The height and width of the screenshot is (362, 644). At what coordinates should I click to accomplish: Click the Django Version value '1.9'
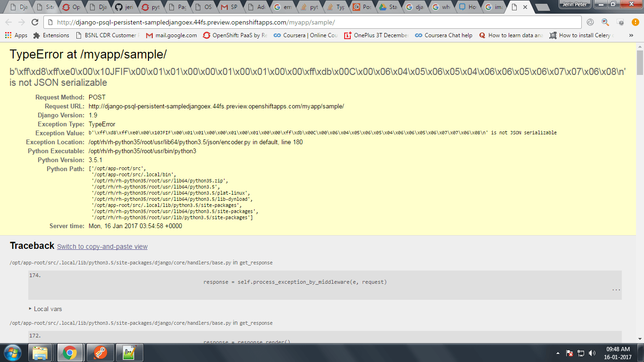pyautogui.click(x=93, y=115)
